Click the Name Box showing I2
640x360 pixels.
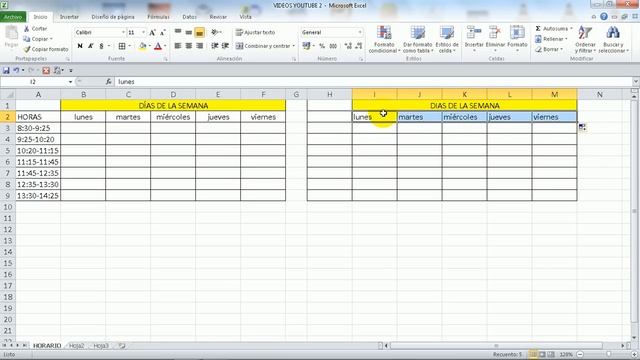(x=33, y=82)
